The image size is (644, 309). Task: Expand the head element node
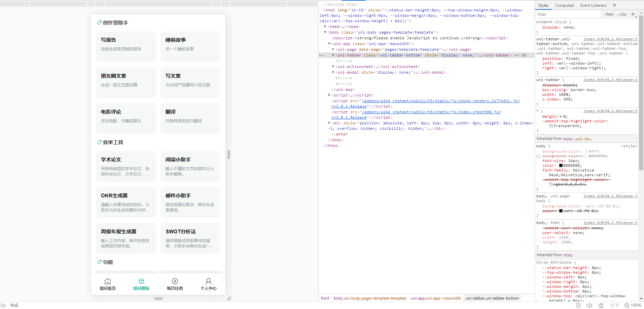pos(325,27)
